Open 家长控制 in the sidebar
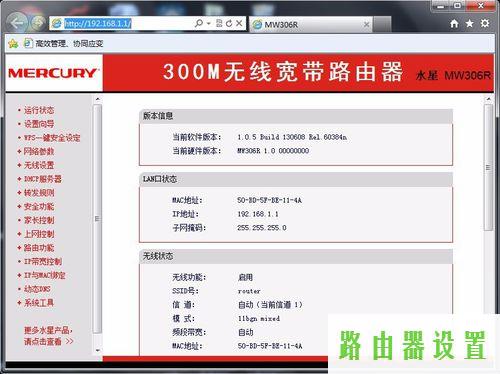 pyautogui.click(x=39, y=220)
